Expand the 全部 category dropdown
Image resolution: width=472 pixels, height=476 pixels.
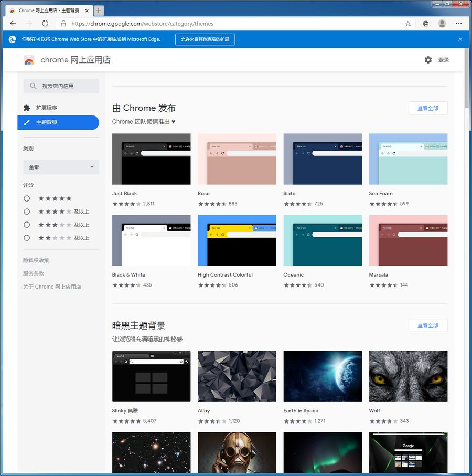click(61, 167)
